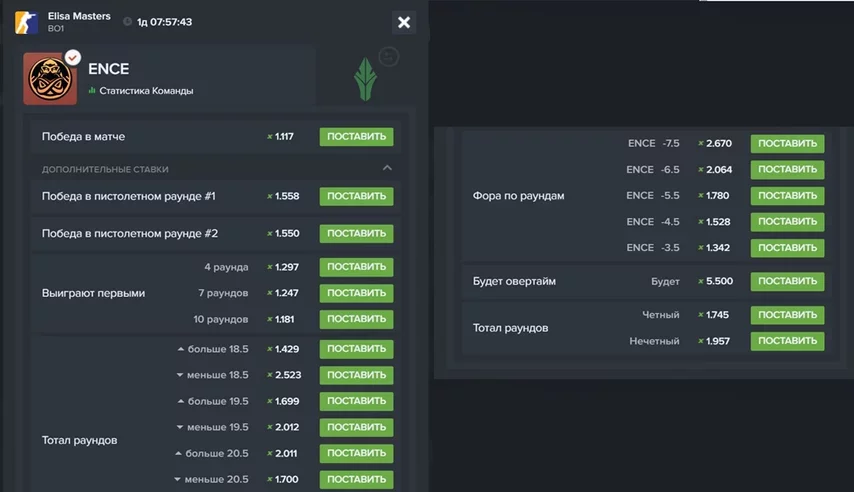This screenshot has width=854, height=492.
Task: Click the up arrow beside больше 19.5
Action: coord(181,402)
